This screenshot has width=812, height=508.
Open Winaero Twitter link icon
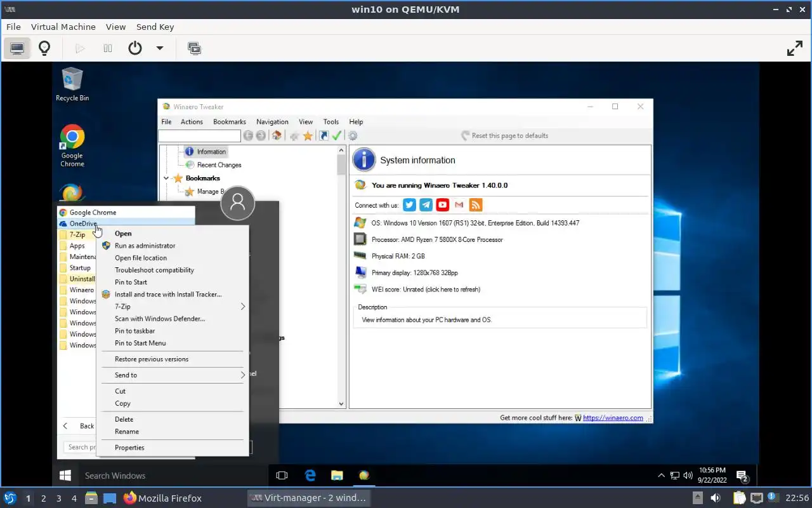[410, 204]
